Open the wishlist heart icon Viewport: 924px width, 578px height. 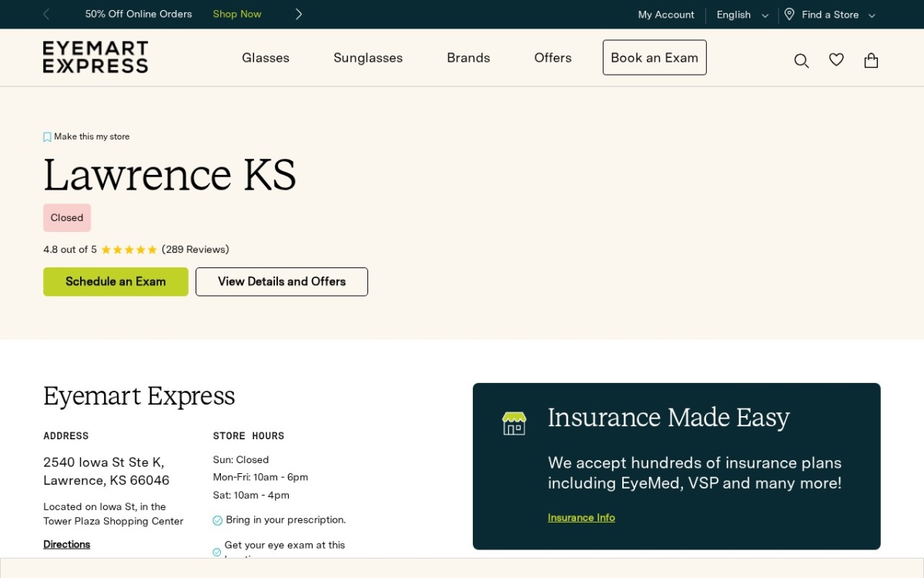click(836, 60)
